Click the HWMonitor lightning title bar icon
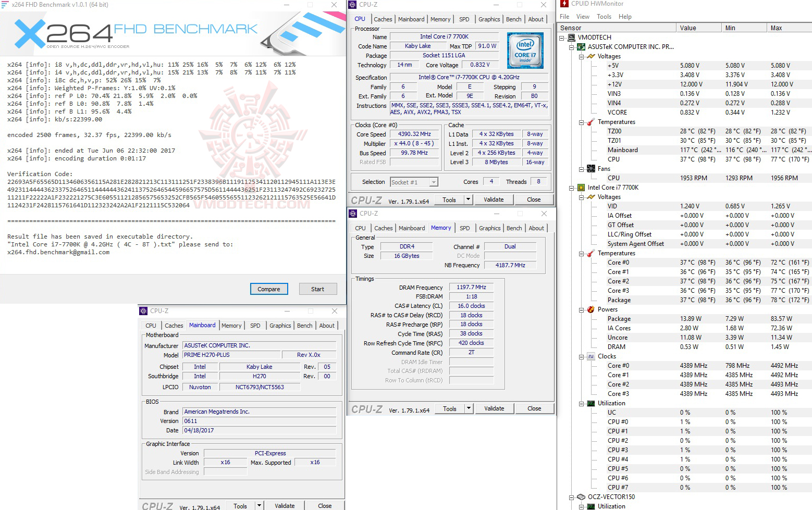The height and width of the screenshot is (510, 812). [x=564, y=4]
